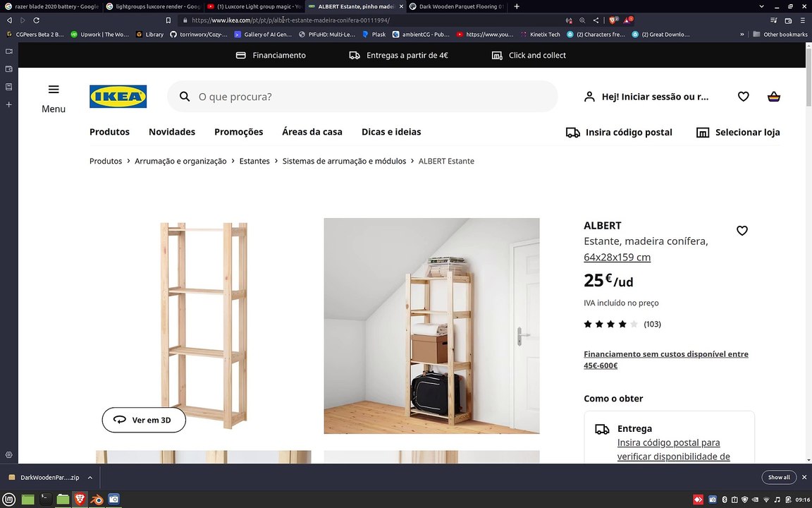Go to 'Arrumação e organização' breadcrumb
The width and height of the screenshot is (812, 508).
pyautogui.click(x=180, y=161)
